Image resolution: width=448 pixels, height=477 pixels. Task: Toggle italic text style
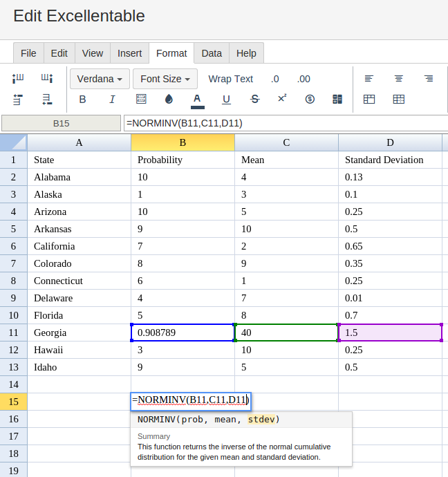coord(112,100)
